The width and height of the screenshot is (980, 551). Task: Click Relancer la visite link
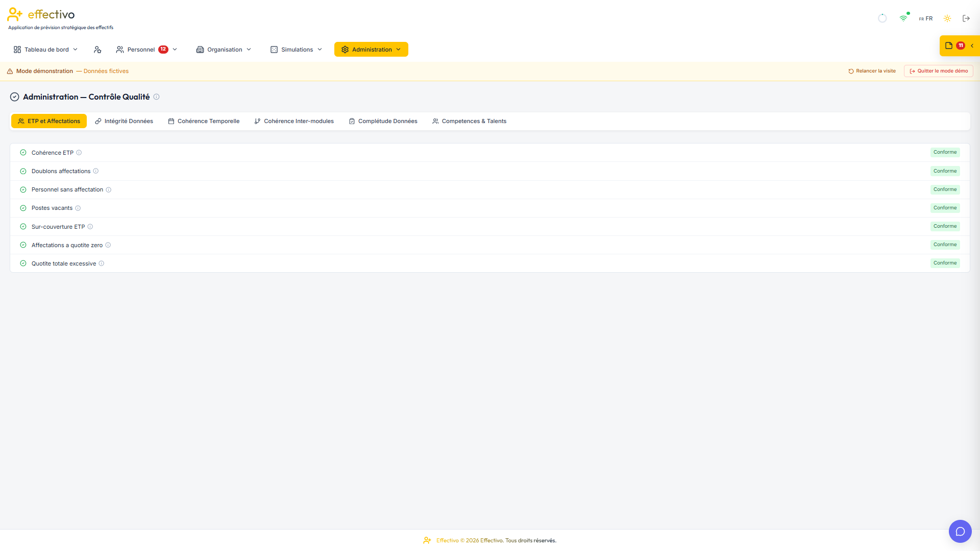[872, 71]
